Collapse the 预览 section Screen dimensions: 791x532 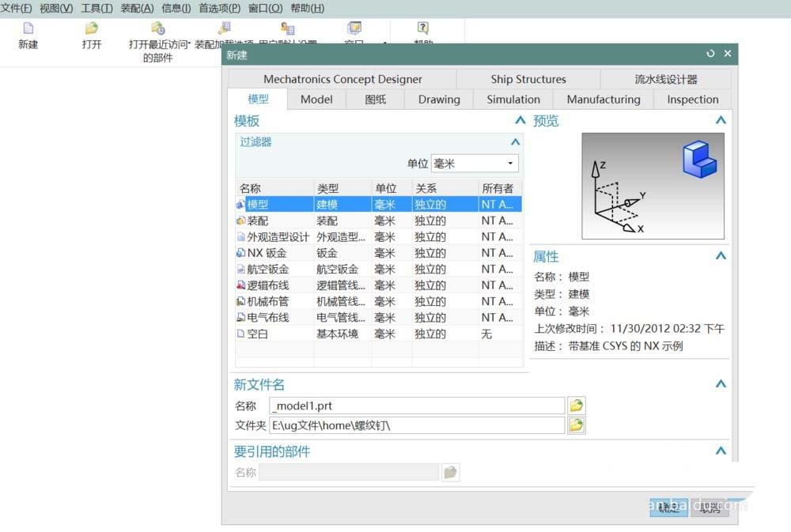[x=721, y=120]
